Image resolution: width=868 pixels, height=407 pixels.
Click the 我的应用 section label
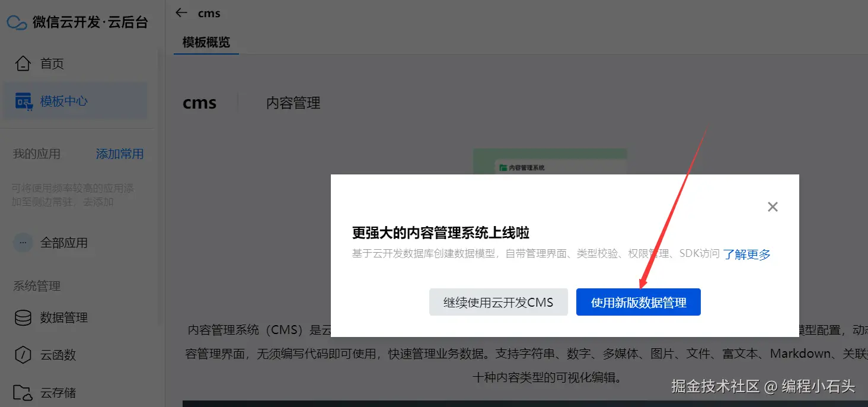[37, 154]
